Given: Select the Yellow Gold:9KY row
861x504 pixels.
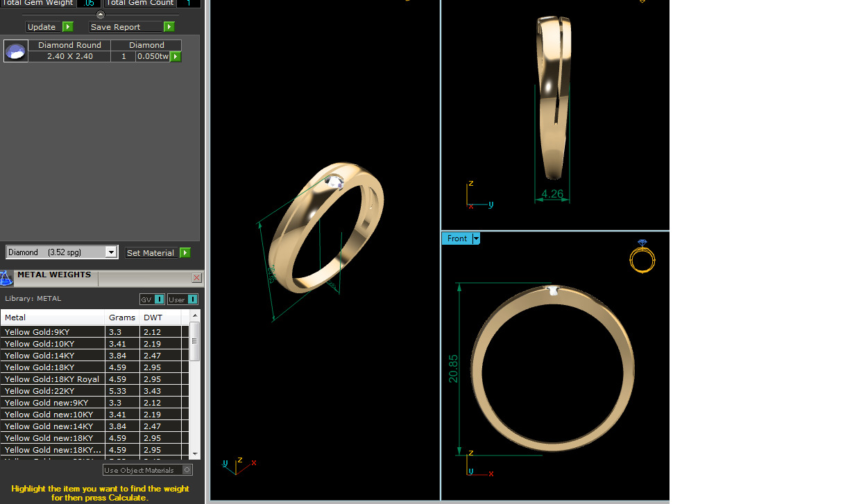Looking at the screenshot, I should [x=95, y=332].
